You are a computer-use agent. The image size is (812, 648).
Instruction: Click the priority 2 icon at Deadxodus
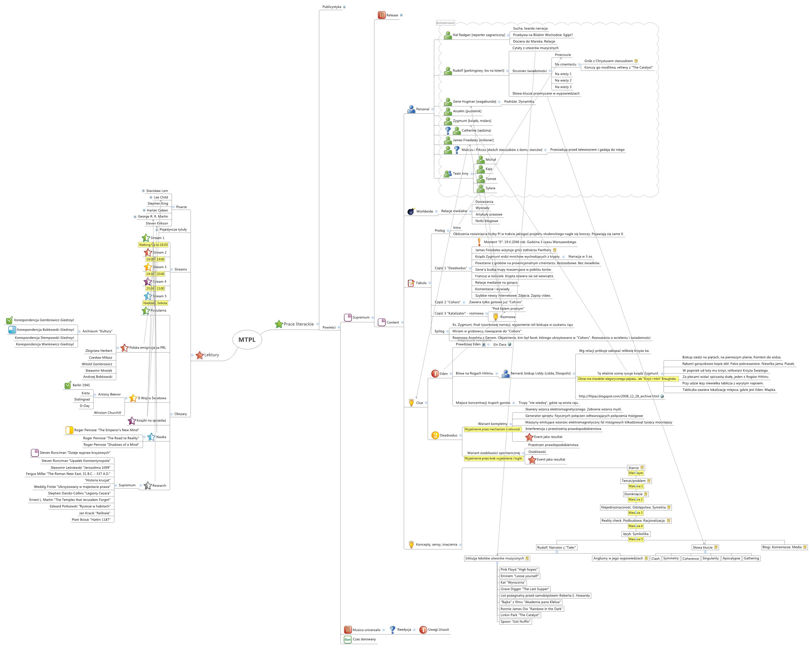click(435, 435)
